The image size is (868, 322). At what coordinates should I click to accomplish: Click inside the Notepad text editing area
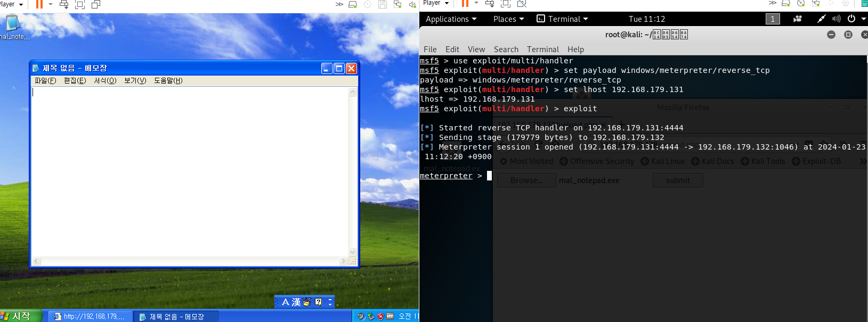190,171
